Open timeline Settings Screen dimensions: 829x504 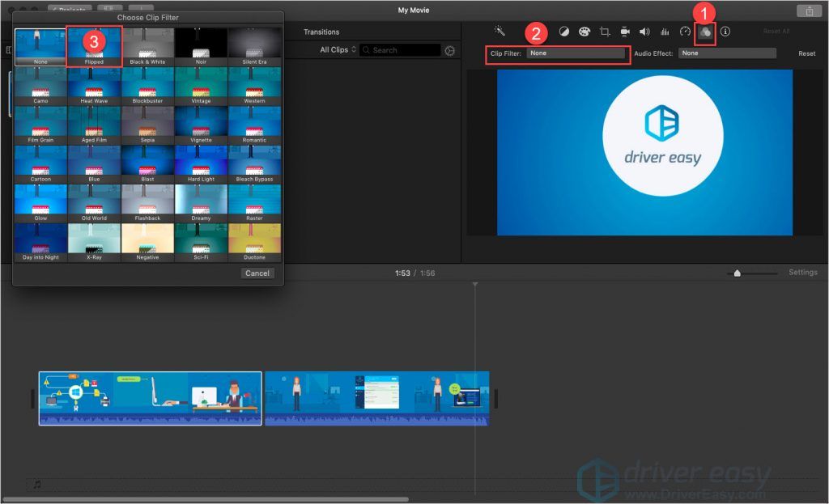[802, 273]
